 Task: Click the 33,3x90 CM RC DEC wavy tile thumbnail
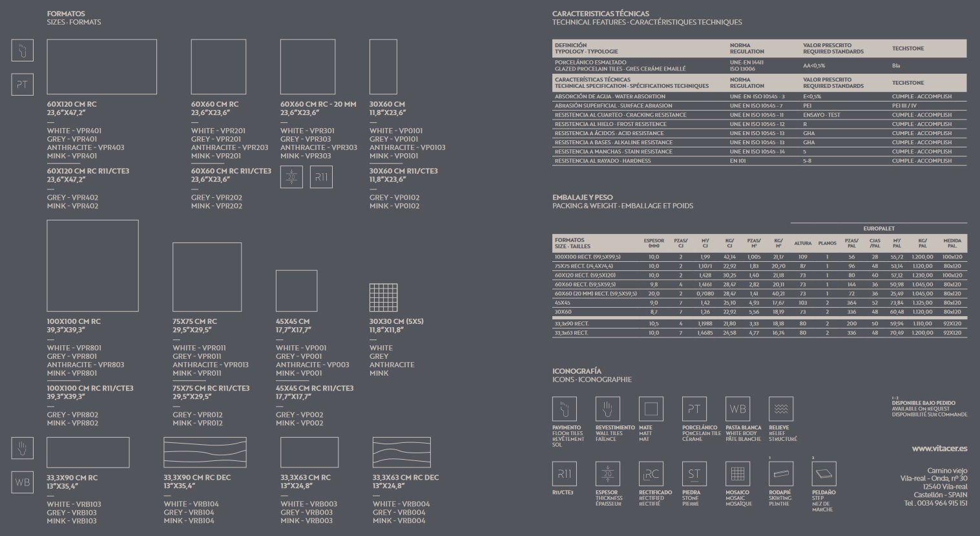coord(205,453)
